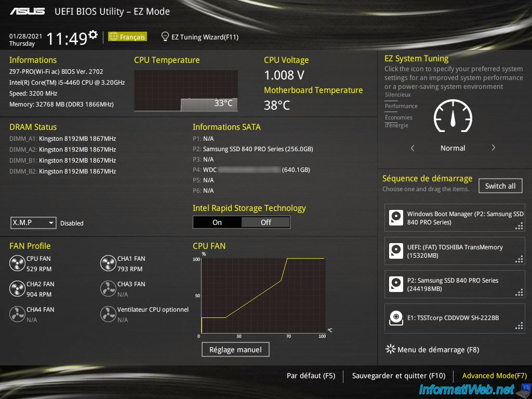The width and height of the screenshot is (532, 399).
Task: Click the EZ Tuning Wizard lightbulb icon
Action: 165,36
